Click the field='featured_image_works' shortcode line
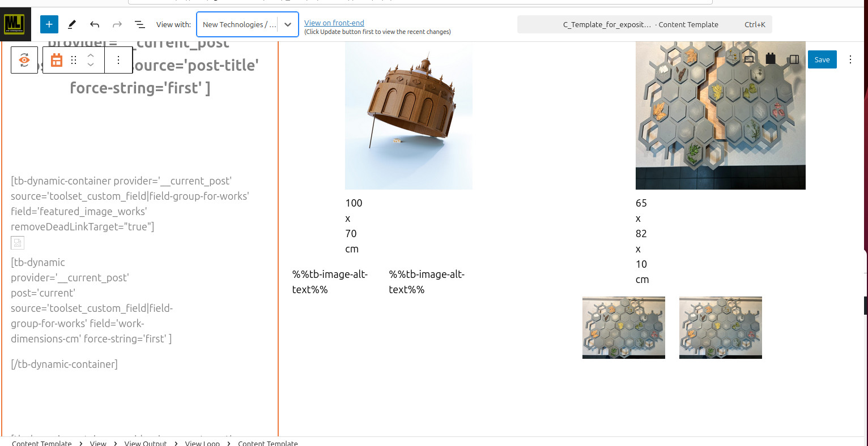868x446 pixels. tap(79, 211)
